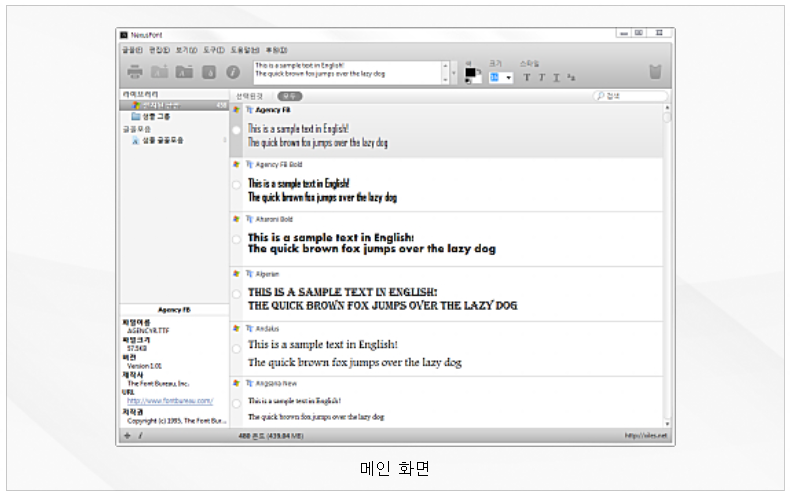Click inside the search field
This screenshot has height=495, width=790.
point(630,96)
